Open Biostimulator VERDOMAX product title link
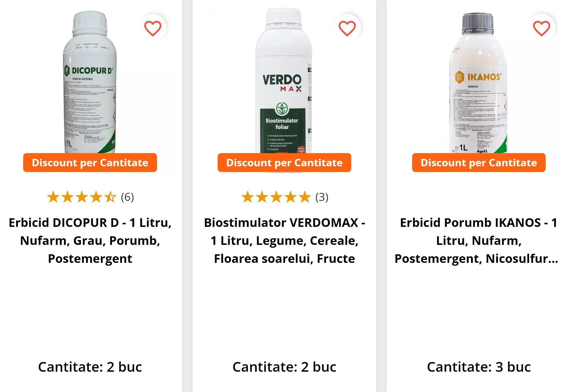Image resolution: width=568 pixels, height=392 pixels. [284, 241]
